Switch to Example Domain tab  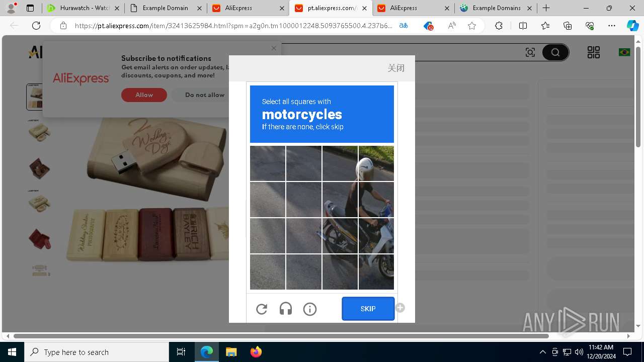165,8
